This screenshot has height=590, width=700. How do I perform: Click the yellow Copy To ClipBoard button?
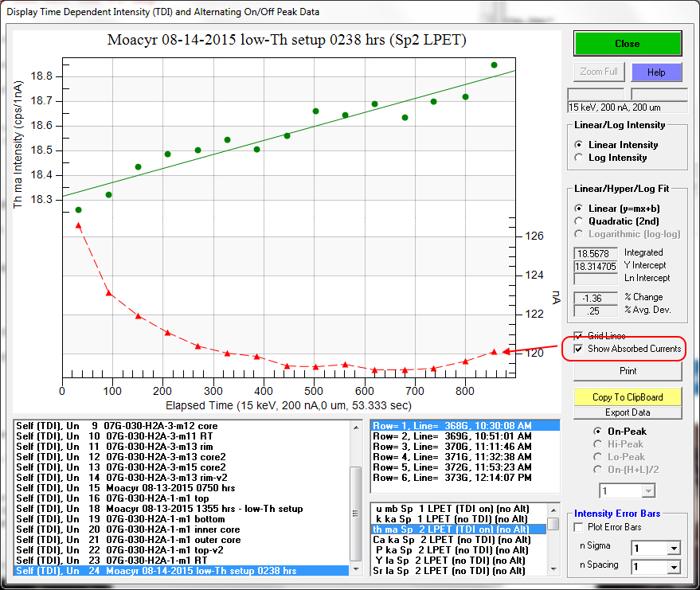coord(628,397)
